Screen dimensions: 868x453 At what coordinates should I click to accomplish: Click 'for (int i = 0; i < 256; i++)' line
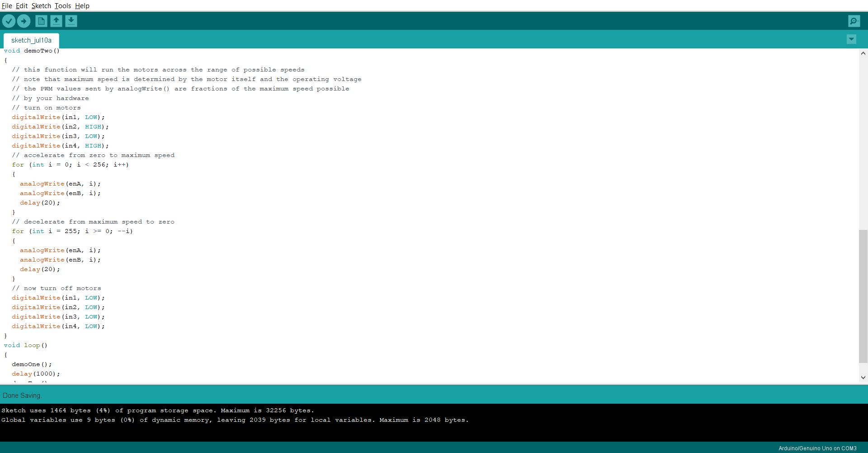(71, 165)
